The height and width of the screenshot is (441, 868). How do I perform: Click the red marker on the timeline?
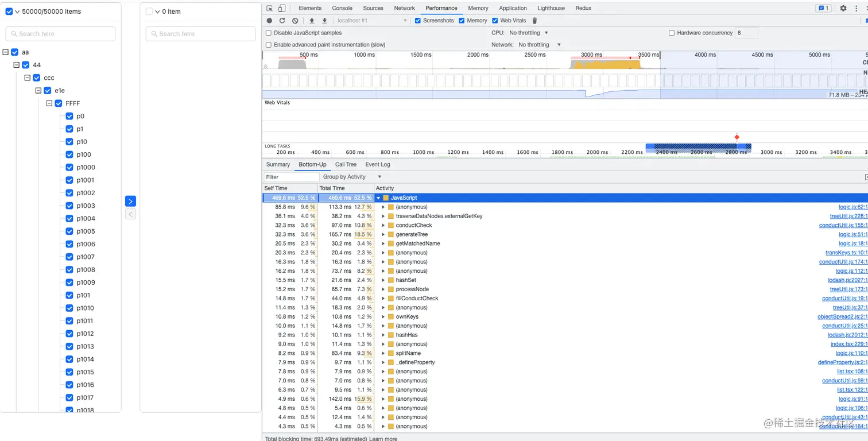coord(737,137)
